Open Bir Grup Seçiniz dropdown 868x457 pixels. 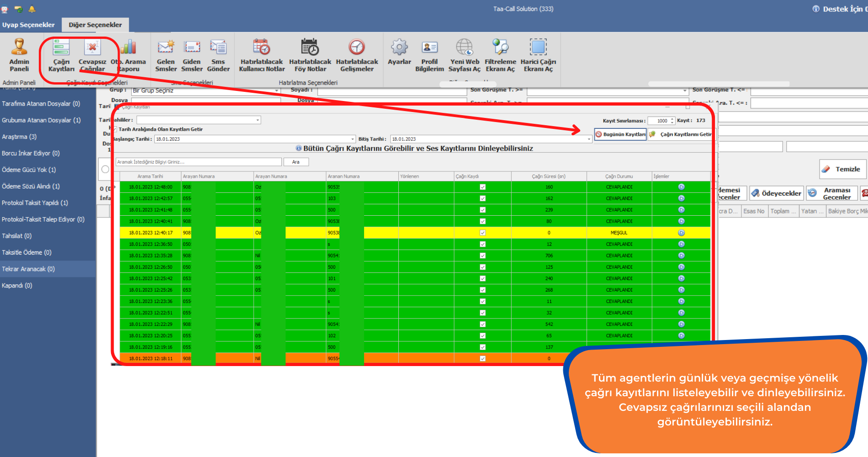[x=277, y=91]
